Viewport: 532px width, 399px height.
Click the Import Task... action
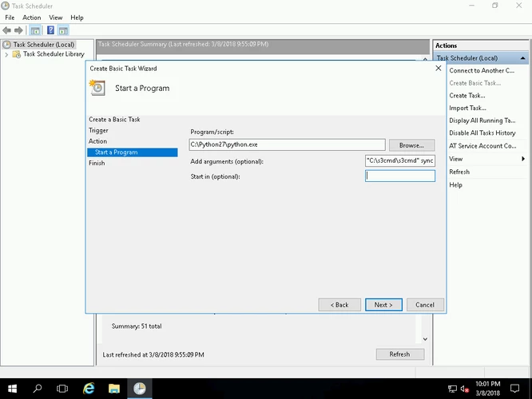coord(467,109)
